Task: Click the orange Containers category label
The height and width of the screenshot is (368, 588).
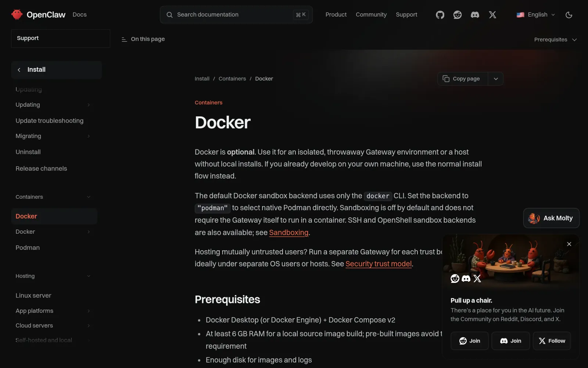Action: (x=208, y=103)
